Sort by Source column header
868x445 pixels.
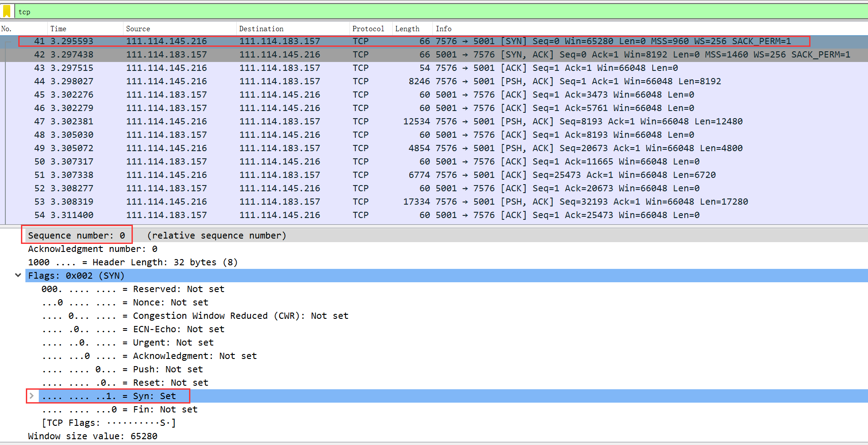click(138, 29)
